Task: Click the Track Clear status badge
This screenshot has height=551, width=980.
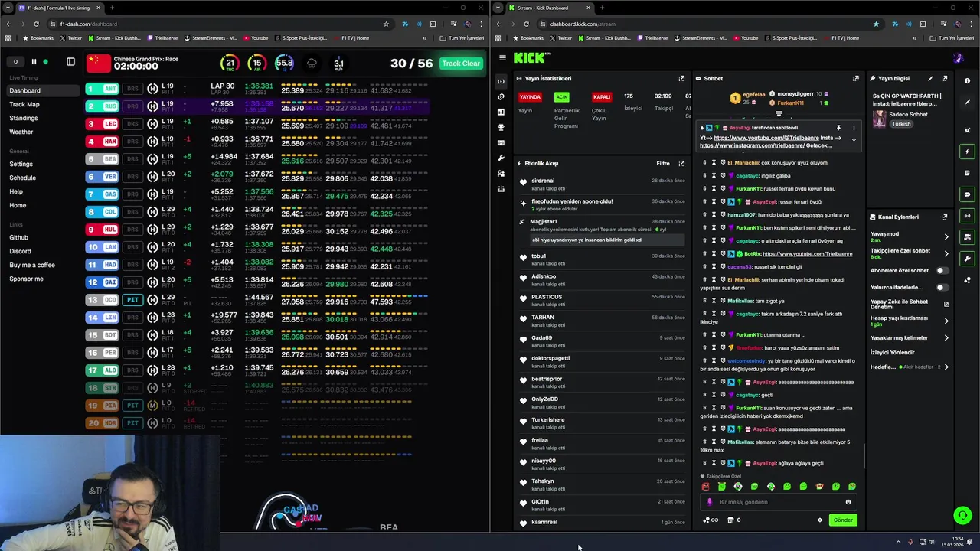Action: point(461,64)
